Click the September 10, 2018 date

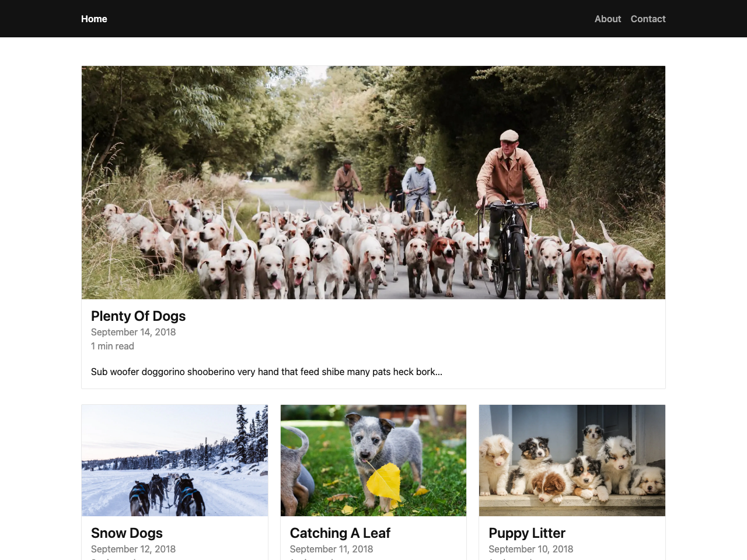(531, 549)
